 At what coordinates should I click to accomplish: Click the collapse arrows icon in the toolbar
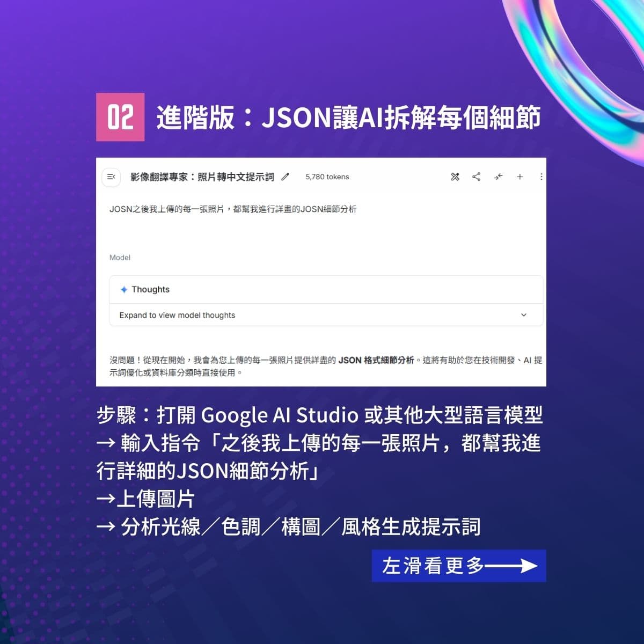coord(498,177)
